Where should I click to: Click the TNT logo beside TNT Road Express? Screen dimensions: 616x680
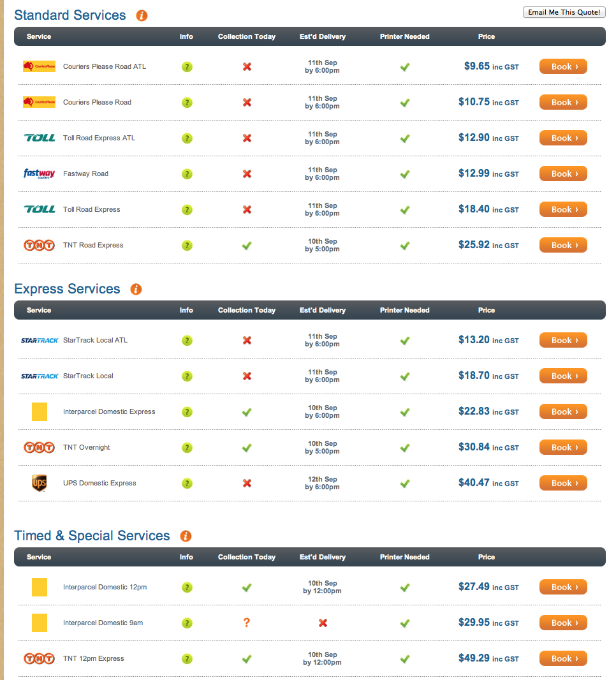coord(39,246)
